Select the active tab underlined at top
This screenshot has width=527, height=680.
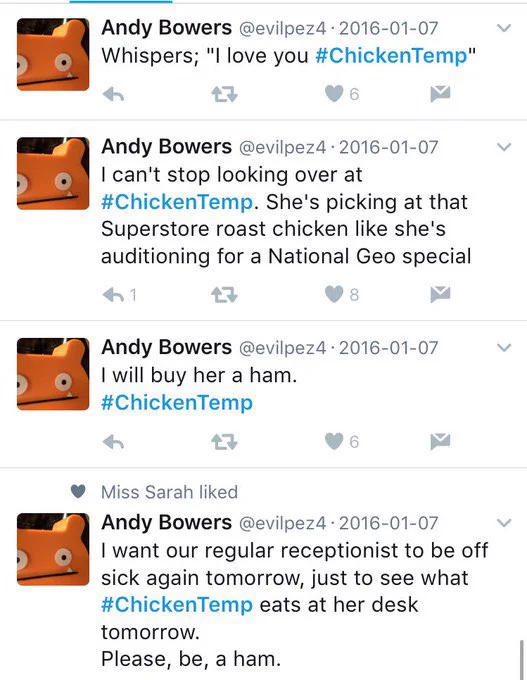click(121, 1)
